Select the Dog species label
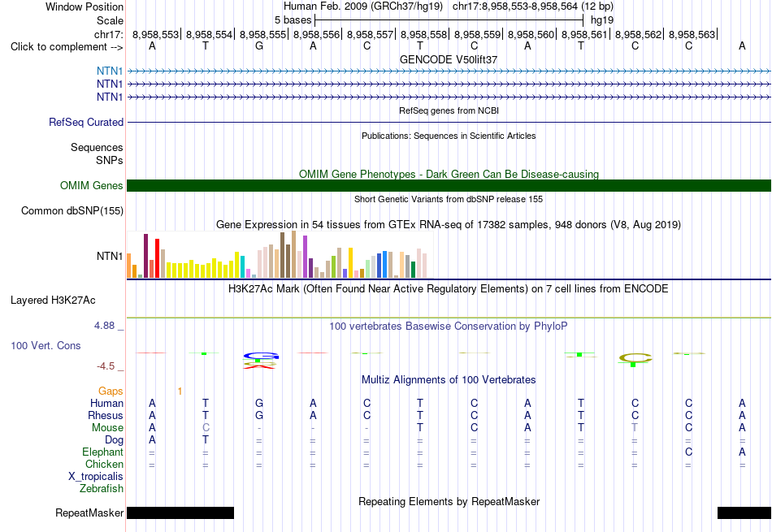Viewport: 772px width, 532px height. [114, 440]
